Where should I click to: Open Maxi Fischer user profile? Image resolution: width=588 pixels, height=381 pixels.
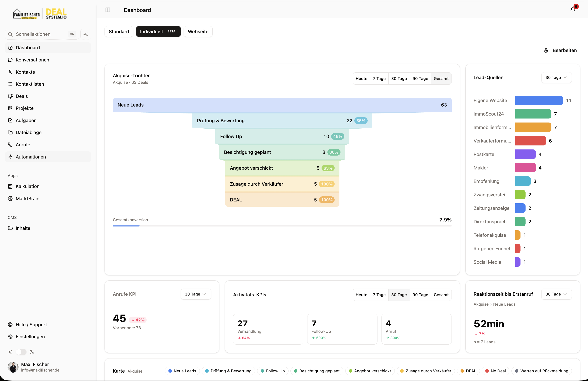48,367
